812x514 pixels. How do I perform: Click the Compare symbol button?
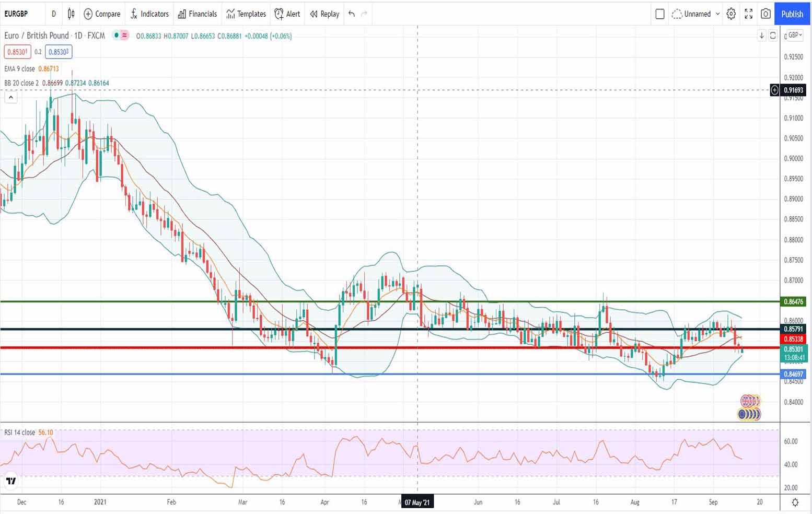click(102, 14)
